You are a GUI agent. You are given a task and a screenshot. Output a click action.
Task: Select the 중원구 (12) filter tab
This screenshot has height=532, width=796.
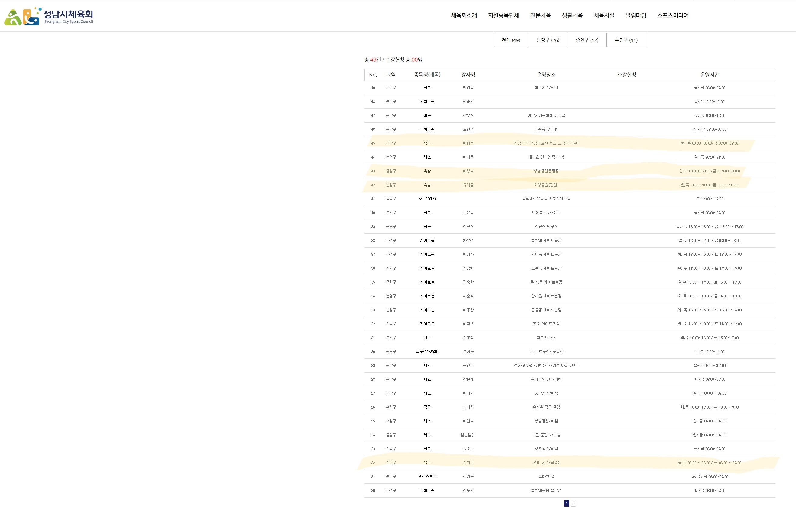click(587, 40)
